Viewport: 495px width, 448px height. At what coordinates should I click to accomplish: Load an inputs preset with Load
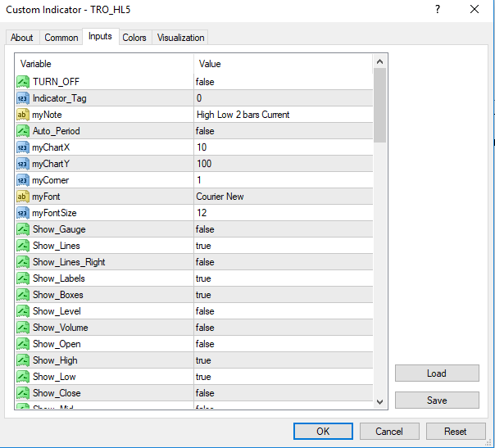(x=437, y=373)
